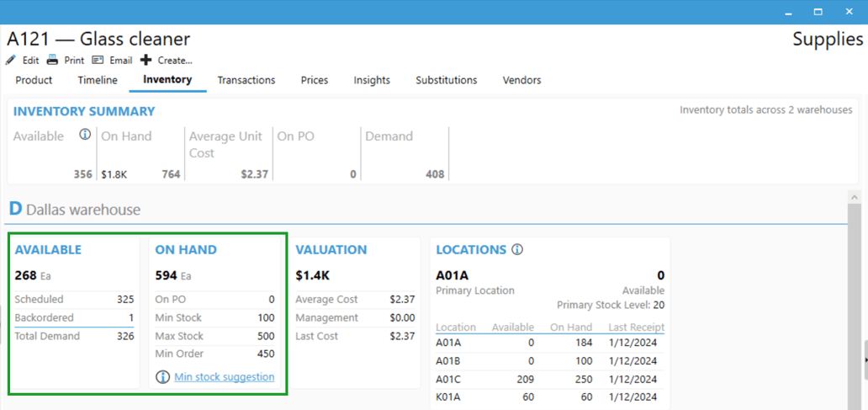Open the Substitutions tab
Viewport: 868px width, 410px height.
tap(446, 80)
